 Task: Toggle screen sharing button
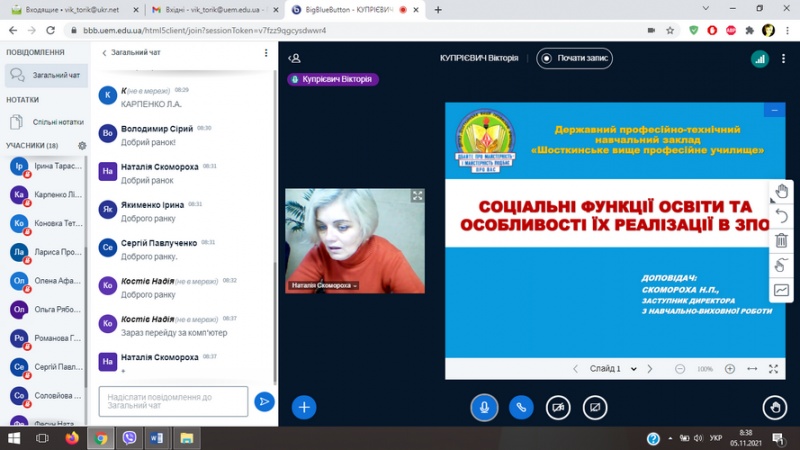click(x=595, y=407)
